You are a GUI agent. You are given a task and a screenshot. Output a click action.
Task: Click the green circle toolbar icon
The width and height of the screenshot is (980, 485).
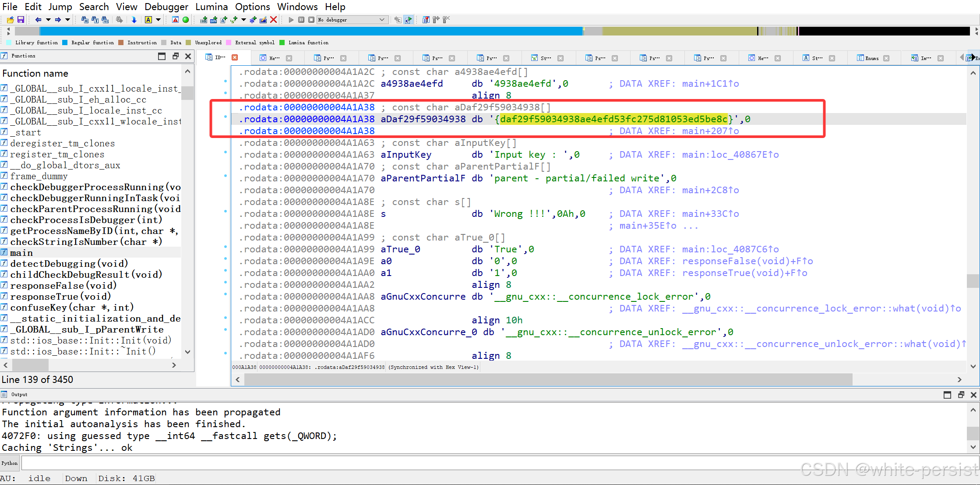(186, 20)
